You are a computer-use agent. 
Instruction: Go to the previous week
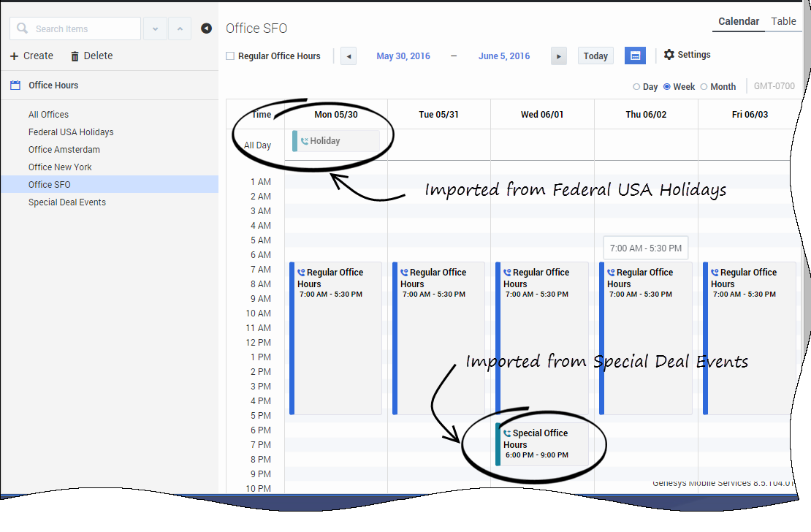coord(349,56)
